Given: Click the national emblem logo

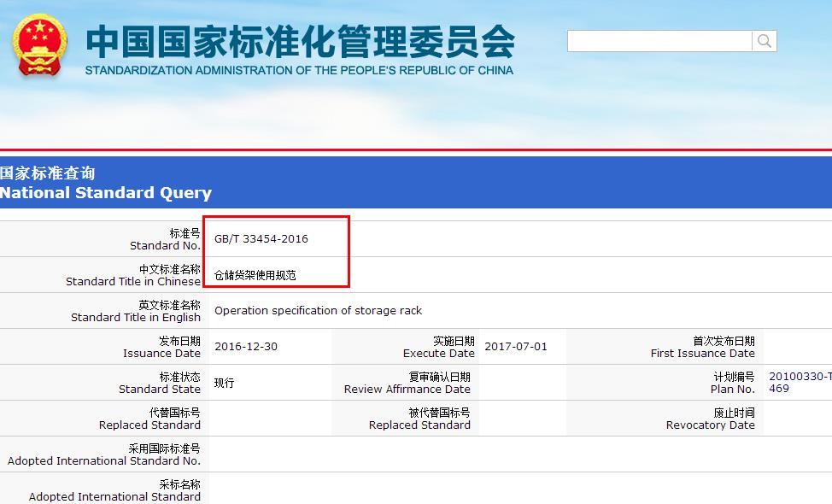Looking at the screenshot, I should tap(40, 45).
